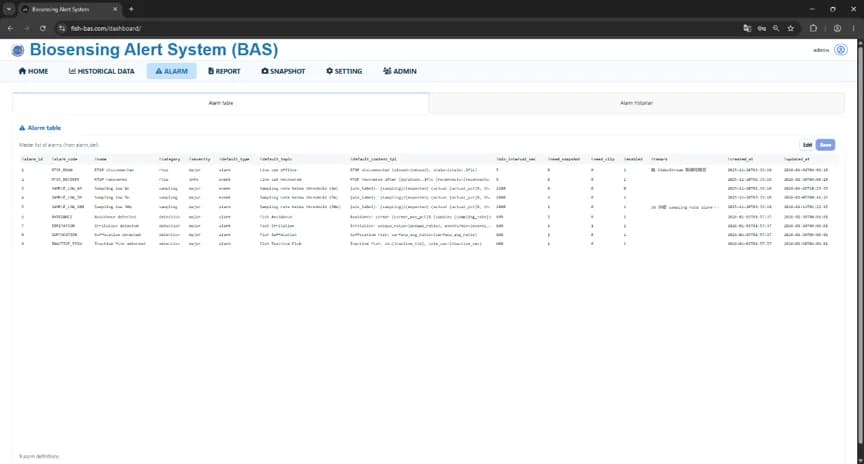Open the tab search dropdown arrow
864x464 pixels.
point(9,9)
